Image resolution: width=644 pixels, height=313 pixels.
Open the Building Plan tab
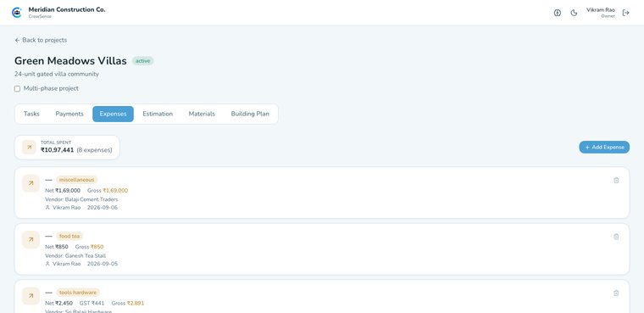click(250, 114)
